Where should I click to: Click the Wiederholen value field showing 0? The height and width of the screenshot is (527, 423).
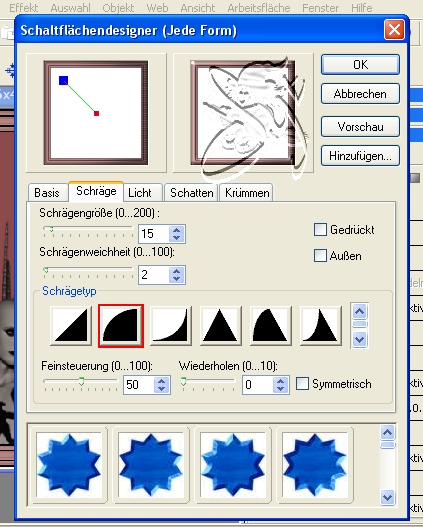point(258,385)
